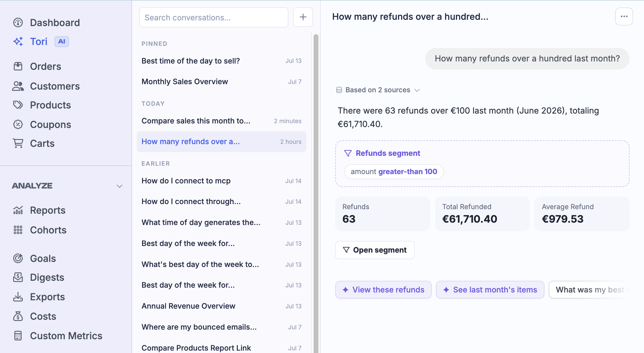644x353 pixels.
Task: Click the user message 'How many refunds over a hundred last month?'
Action: [x=527, y=58]
